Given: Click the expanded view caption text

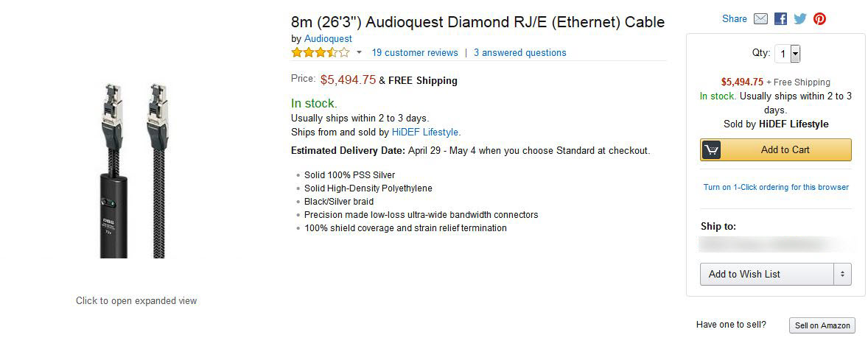Looking at the screenshot, I should coord(136,300).
